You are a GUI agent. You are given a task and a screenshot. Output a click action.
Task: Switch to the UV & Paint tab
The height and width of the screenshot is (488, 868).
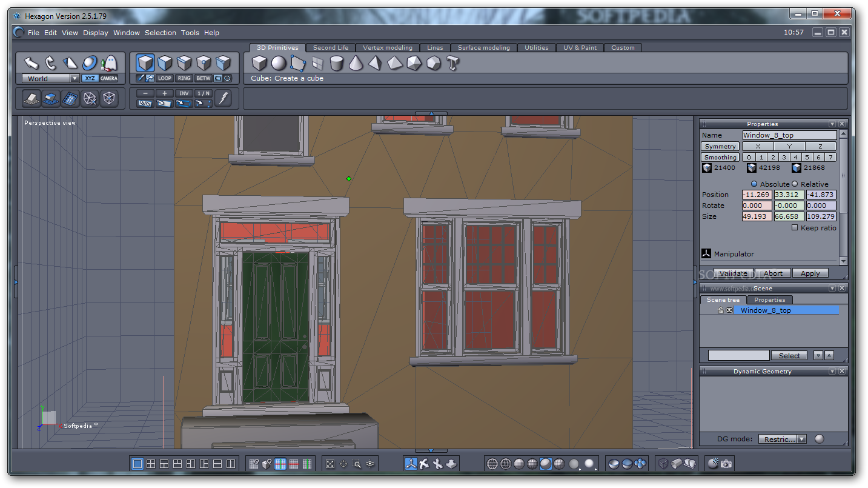pos(580,47)
